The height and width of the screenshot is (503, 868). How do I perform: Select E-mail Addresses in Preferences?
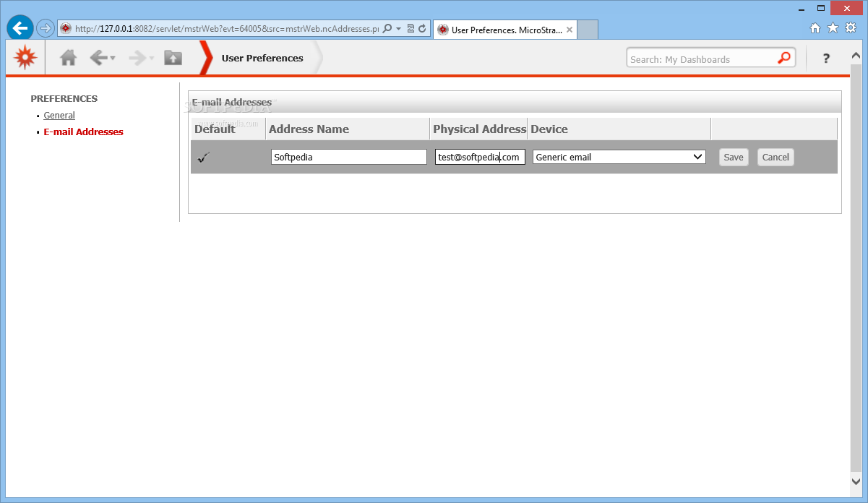click(83, 132)
